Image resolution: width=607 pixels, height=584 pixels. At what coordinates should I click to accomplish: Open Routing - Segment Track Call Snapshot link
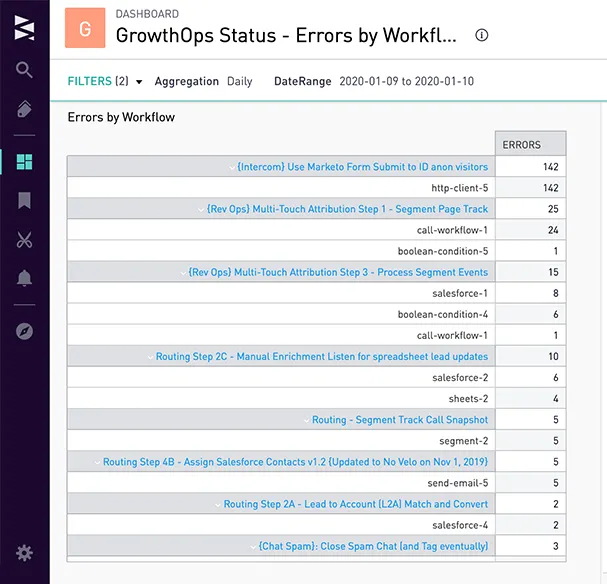[x=400, y=420]
